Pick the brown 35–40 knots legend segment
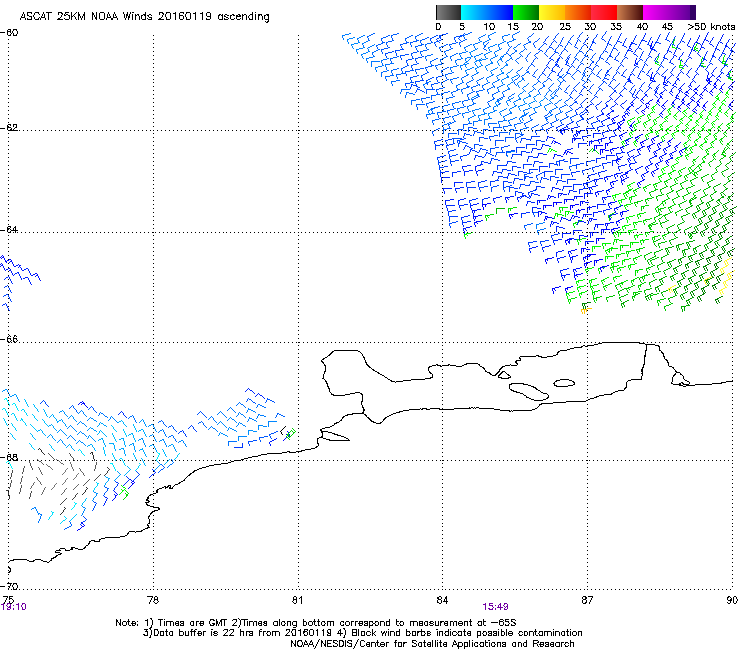Image resolution: width=740 pixels, height=650 pixels. pyautogui.click(x=630, y=12)
